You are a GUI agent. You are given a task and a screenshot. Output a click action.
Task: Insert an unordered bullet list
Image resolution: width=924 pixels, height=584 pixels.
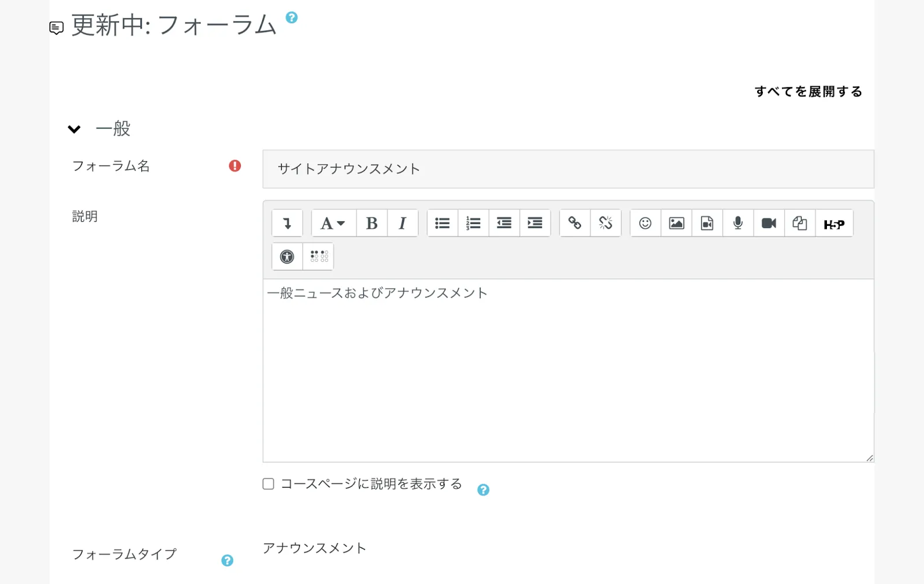[442, 224]
